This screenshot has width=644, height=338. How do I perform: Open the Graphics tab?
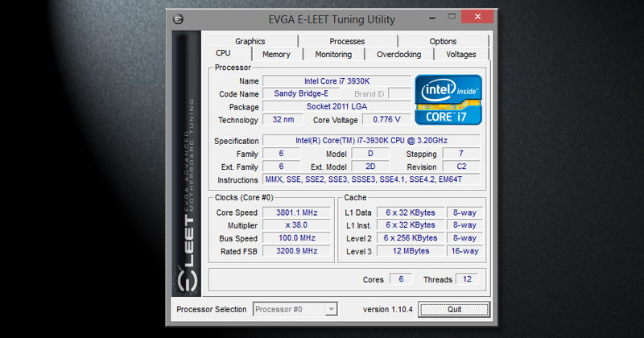pyautogui.click(x=250, y=41)
